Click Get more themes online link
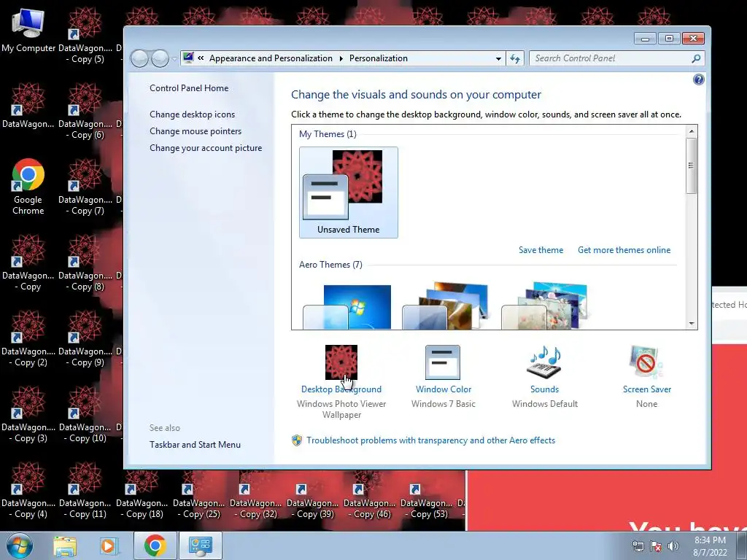 [x=624, y=250]
